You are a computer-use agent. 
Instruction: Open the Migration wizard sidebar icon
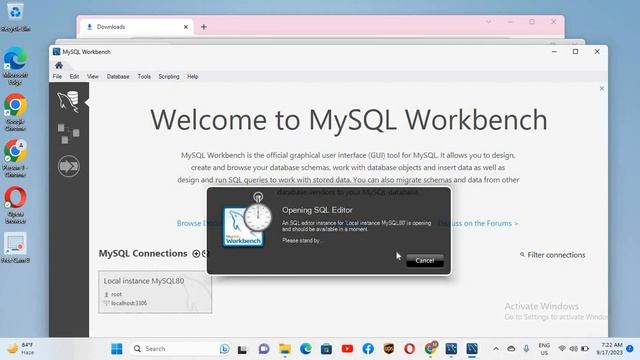[69, 166]
